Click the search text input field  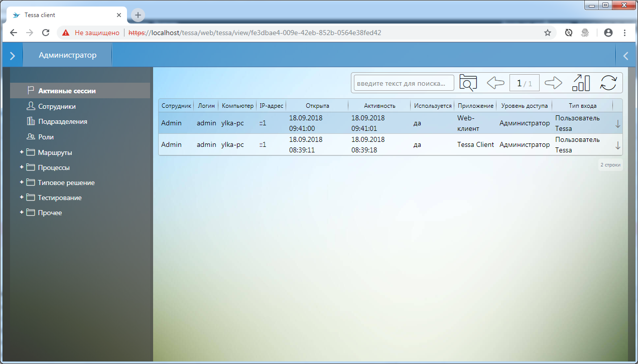coord(404,83)
